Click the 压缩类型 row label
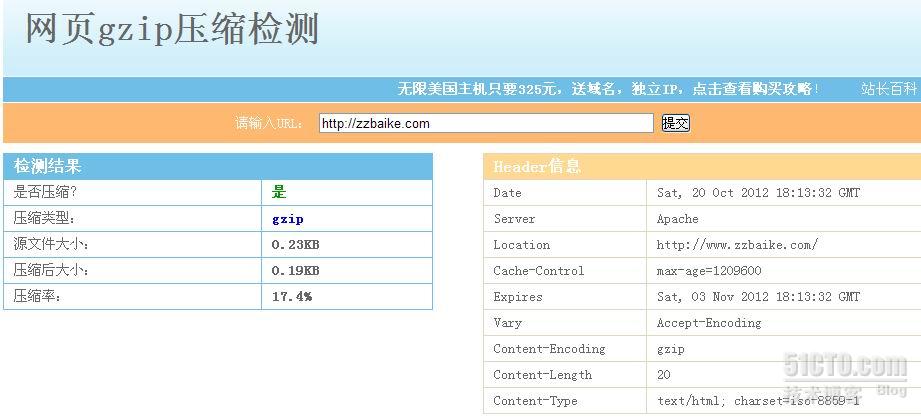 tap(45, 219)
